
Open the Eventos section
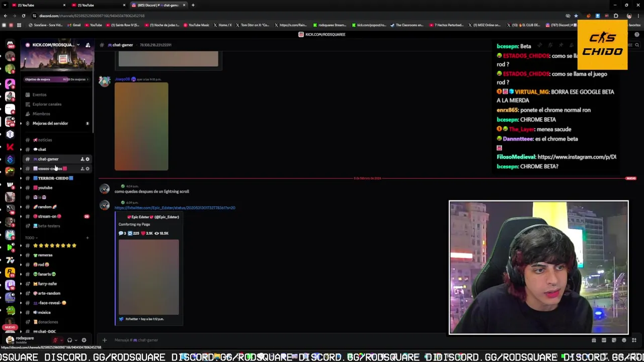56,95
